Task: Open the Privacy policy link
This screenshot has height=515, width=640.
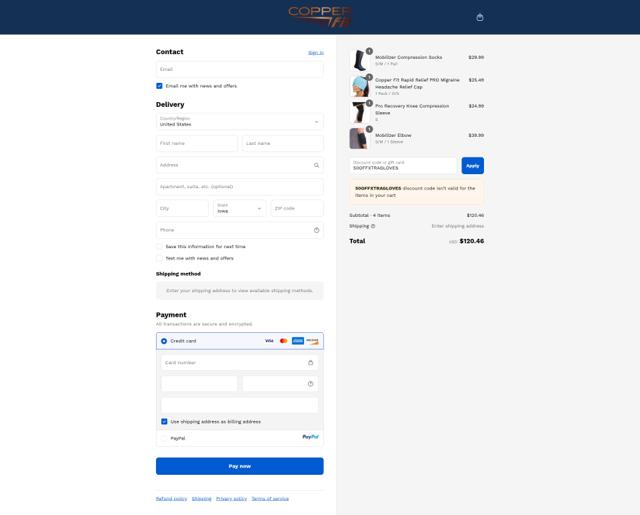Action: (231, 499)
